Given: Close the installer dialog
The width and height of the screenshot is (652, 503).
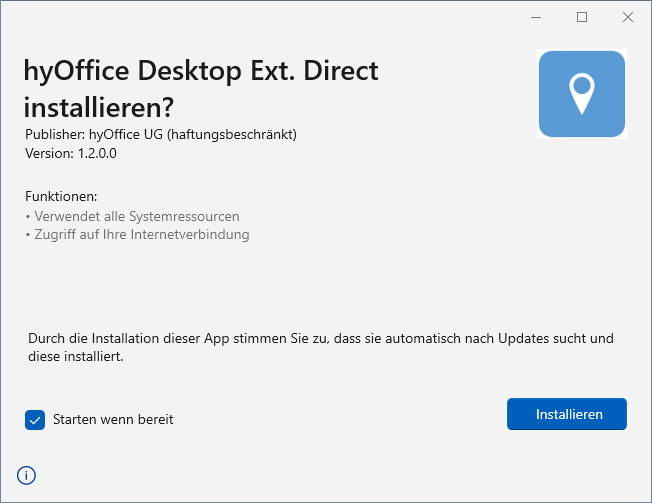Looking at the screenshot, I should [x=627, y=17].
